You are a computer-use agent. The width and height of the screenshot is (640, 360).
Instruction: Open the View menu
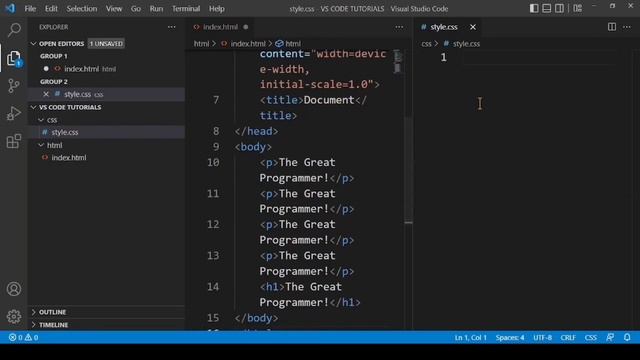coord(114,9)
